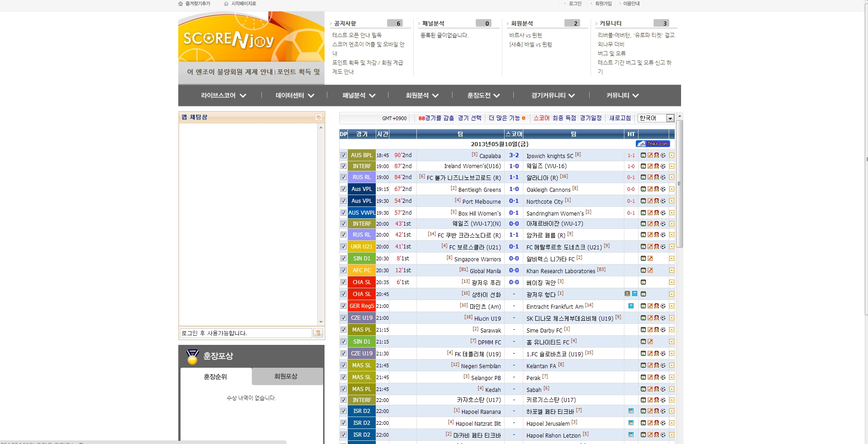Click weather icon in Hapoel Raanana row
The height and width of the screenshot is (444, 868).
(x=631, y=411)
